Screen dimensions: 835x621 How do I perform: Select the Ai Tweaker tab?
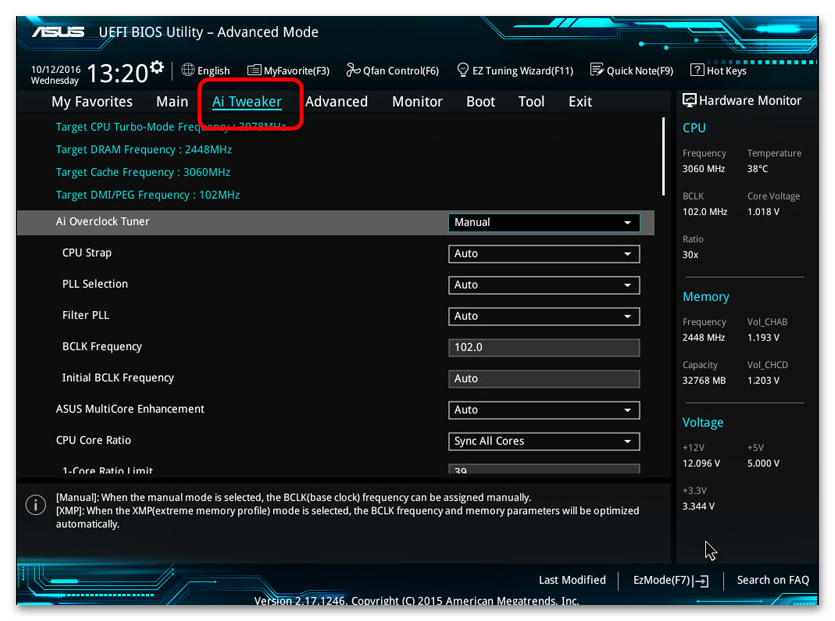[247, 102]
